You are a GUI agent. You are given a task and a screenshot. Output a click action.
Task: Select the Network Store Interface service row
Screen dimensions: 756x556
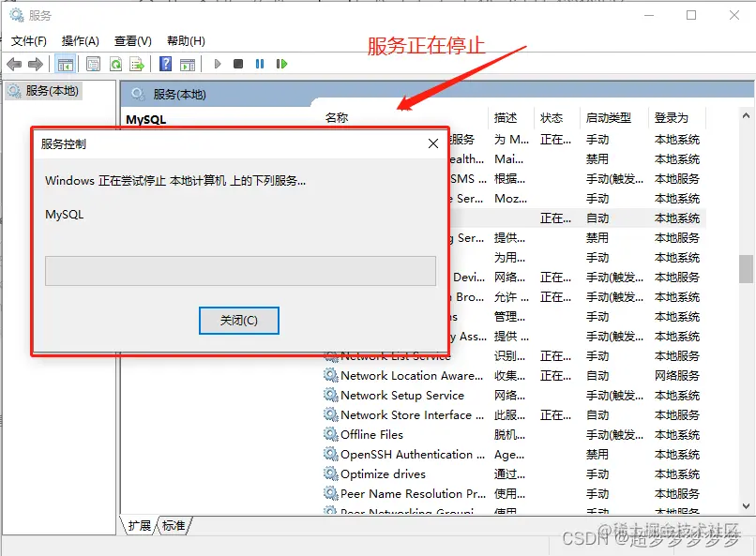pyautogui.click(x=513, y=414)
